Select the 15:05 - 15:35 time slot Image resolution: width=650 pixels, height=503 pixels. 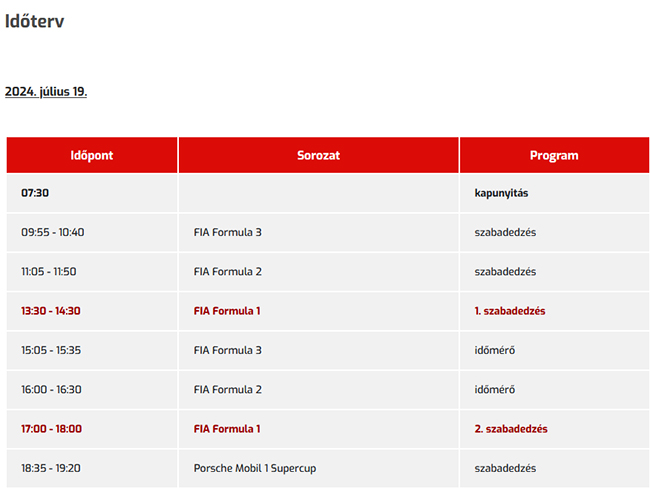tap(52, 350)
